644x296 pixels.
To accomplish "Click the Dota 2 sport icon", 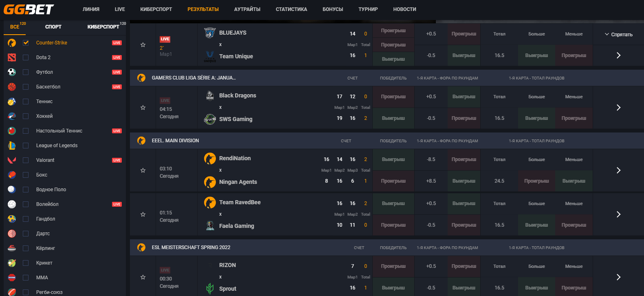I will (12, 57).
